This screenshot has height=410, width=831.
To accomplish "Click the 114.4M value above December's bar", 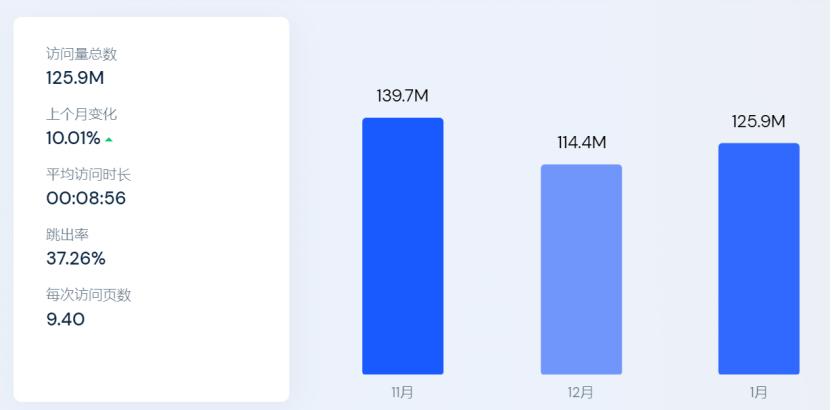I will (x=581, y=142).
